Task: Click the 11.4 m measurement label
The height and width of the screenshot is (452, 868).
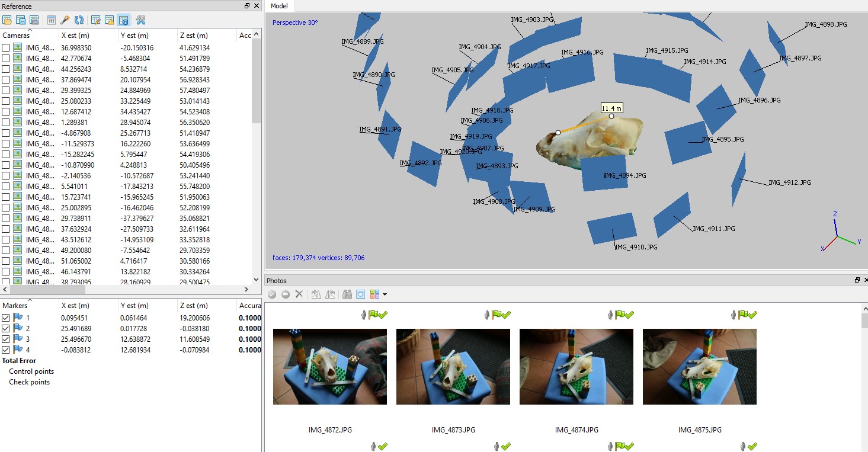Action: 611,108
